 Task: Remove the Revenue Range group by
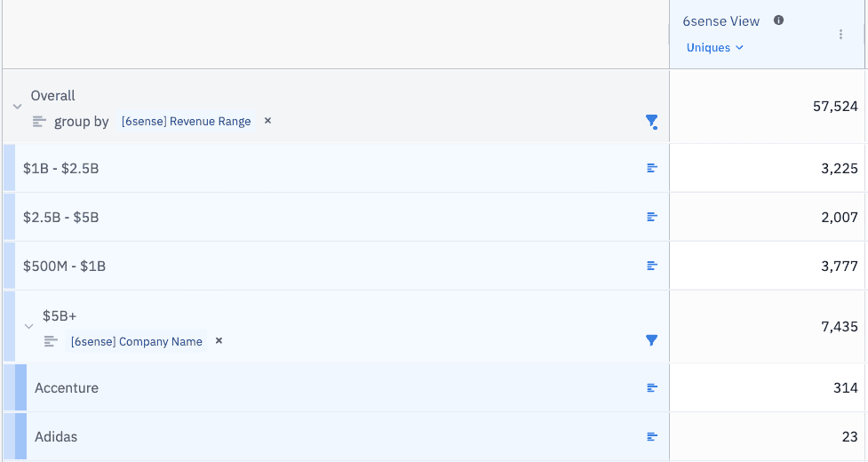pyautogui.click(x=267, y=121)
